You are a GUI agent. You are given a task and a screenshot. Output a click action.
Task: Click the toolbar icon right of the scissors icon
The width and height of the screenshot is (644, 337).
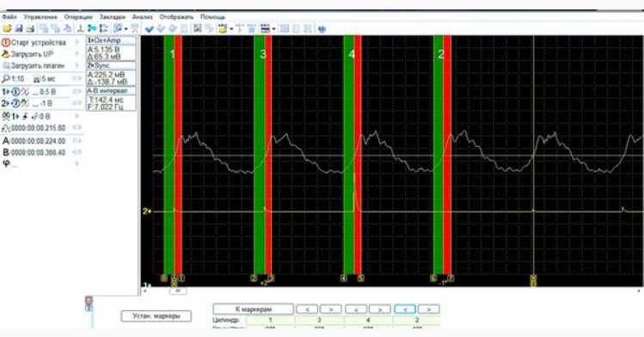pos(103,28)
